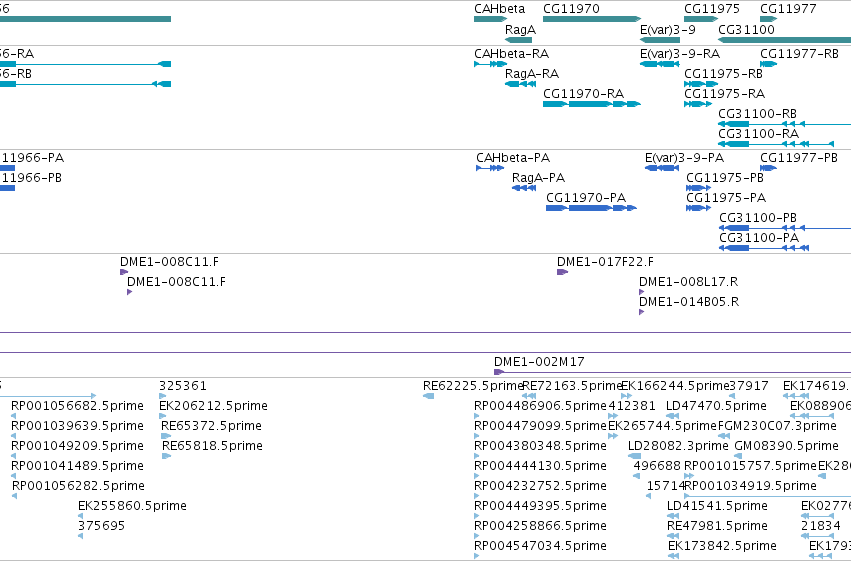Open the FGM230C07.3prime EST label
The height and width of the screenshot is (561, 851).
pyautogui.click(x=777, y=426)
